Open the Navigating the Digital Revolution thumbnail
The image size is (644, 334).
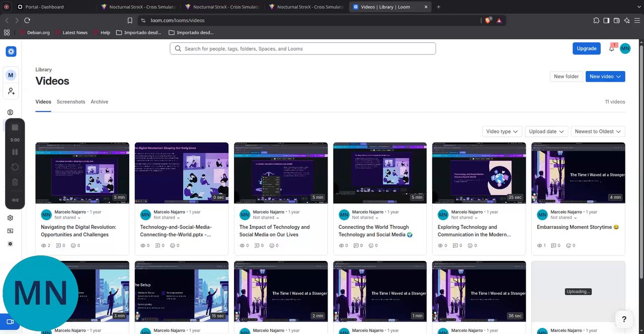click(x=82, y=173)
